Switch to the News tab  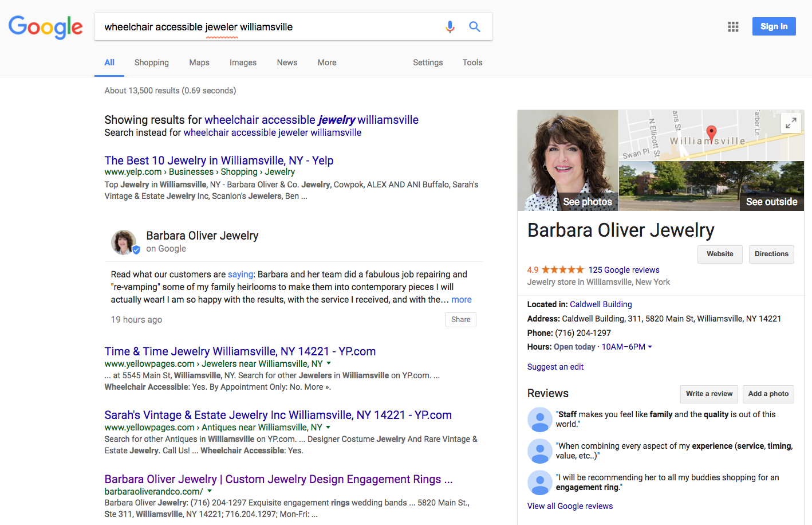[x=287, y=62]
